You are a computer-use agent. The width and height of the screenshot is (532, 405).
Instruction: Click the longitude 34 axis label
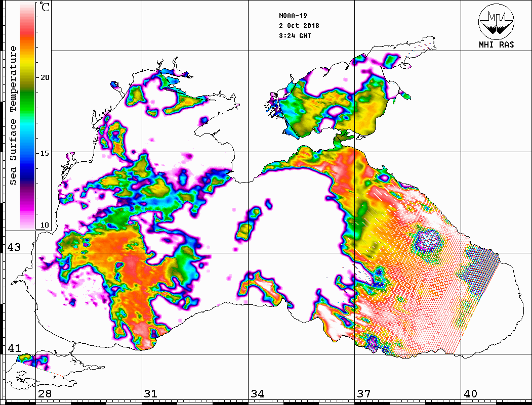point(257,393)
